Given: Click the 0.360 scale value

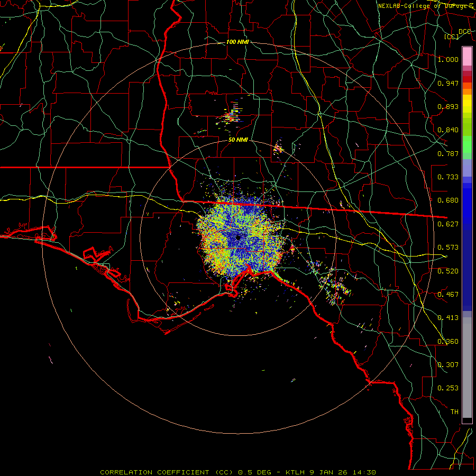Looking at the screenshot, I should coord(448,342).
